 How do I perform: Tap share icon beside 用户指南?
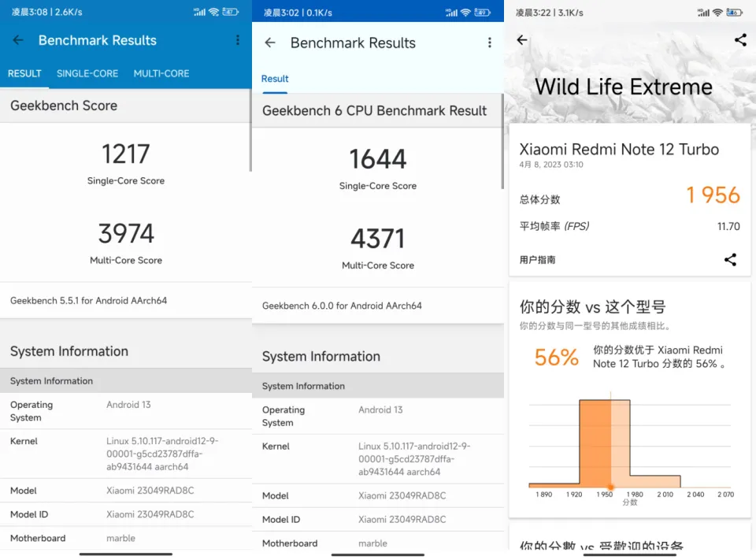tap(730, 259)
